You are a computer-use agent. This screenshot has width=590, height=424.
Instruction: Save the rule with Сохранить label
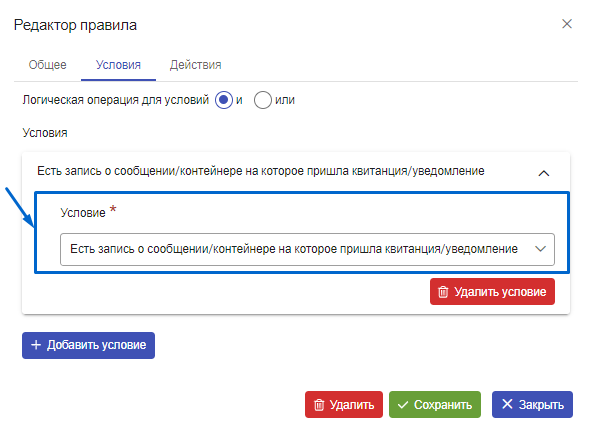click(x=443, y=405)
